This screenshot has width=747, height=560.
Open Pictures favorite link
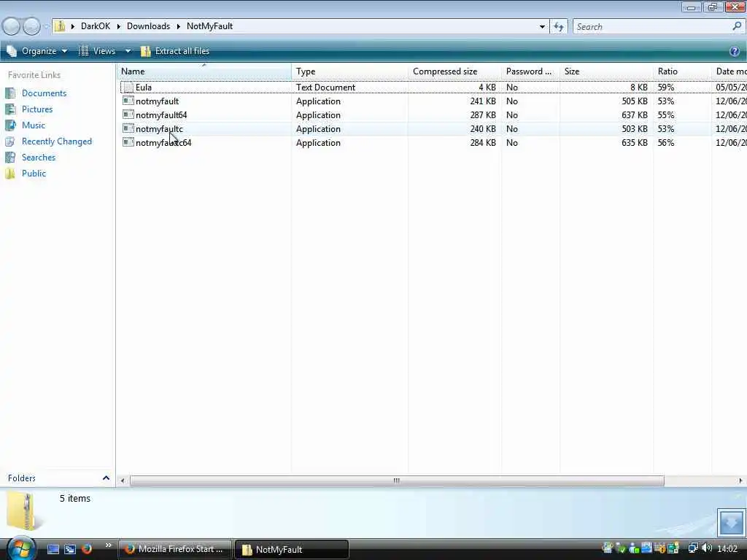(x=37, y=109)
